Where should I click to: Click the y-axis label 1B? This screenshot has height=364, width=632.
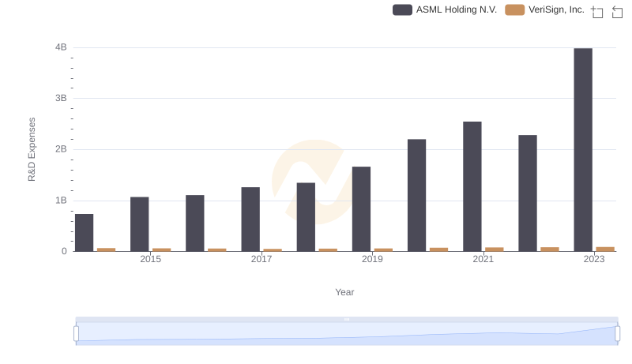[x=61, y=200]
